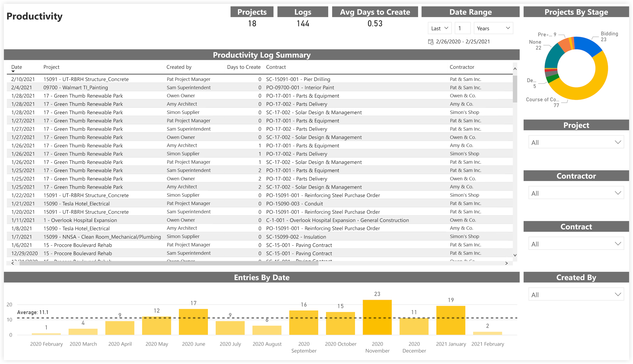Viewport: 633px width, 364px height.
Task: Click the horizontal scrollbar under the log table
Action: (169, 263)
